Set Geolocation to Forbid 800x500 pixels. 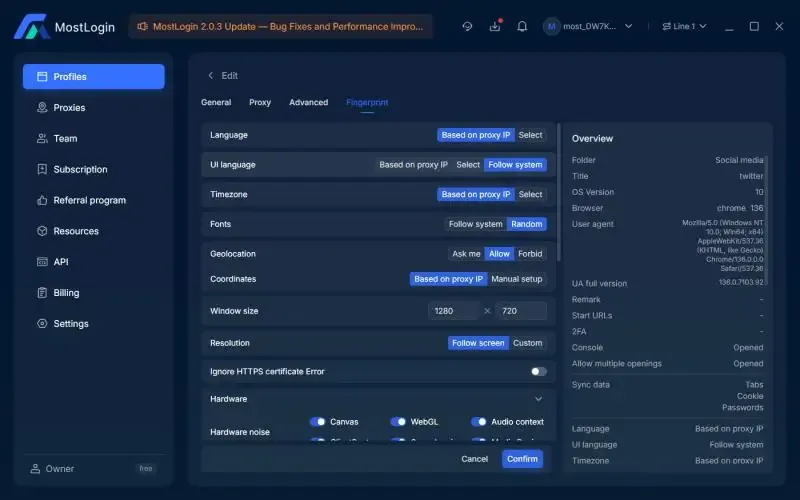pos(530,254)
